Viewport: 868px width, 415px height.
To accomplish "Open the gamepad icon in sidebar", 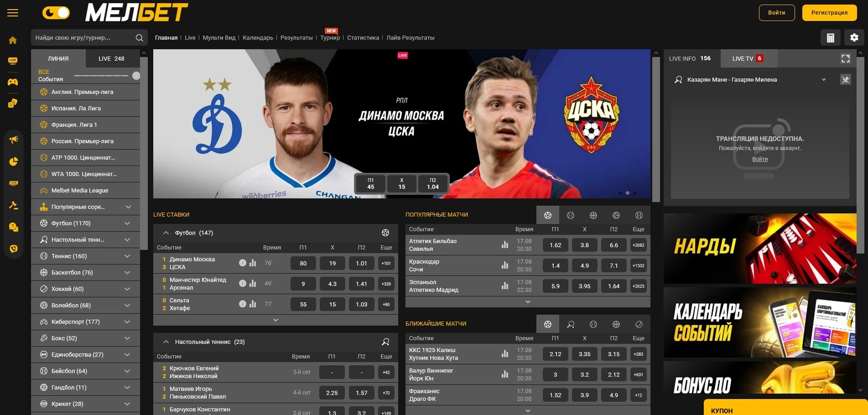I will click(13, 82).
